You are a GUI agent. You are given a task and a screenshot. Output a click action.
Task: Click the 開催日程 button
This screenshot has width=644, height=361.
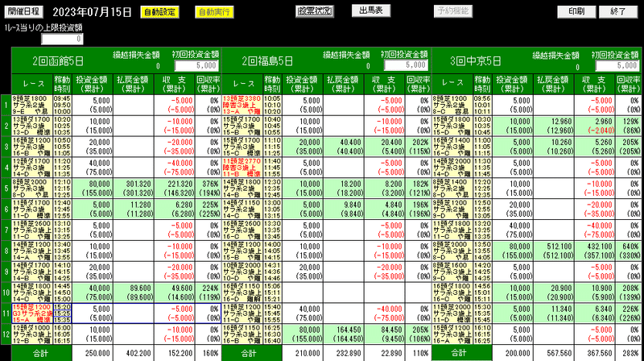(x=23, y=11)
